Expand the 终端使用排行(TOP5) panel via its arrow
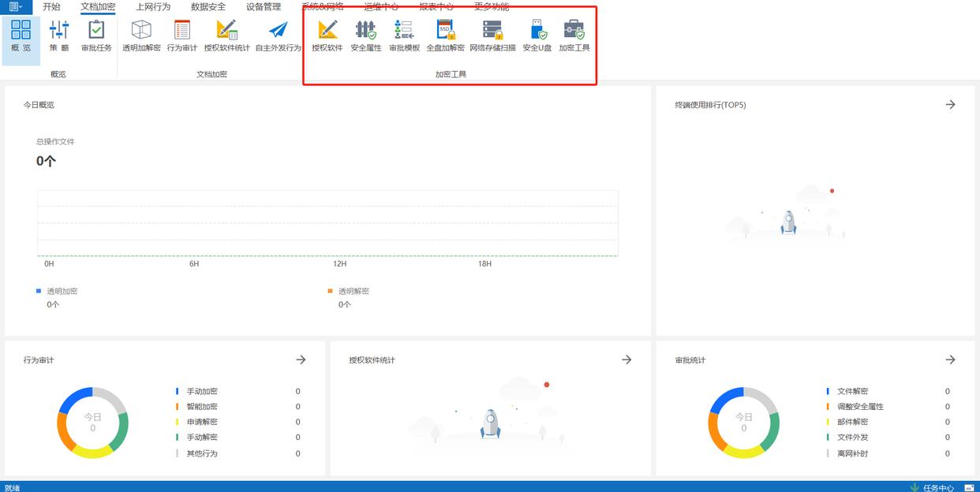 [x=950, y=105]
